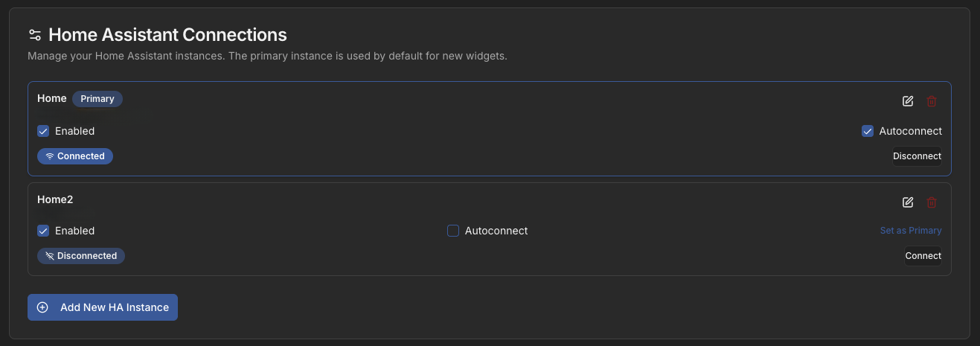Disable Autoconnect for the Home instance

click(868, 131)
